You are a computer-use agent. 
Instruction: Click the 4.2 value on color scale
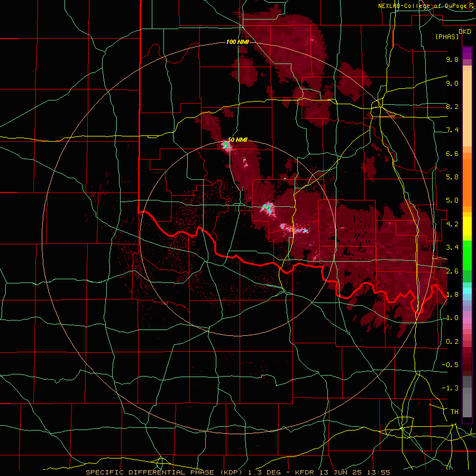click(x=452, y=224)
